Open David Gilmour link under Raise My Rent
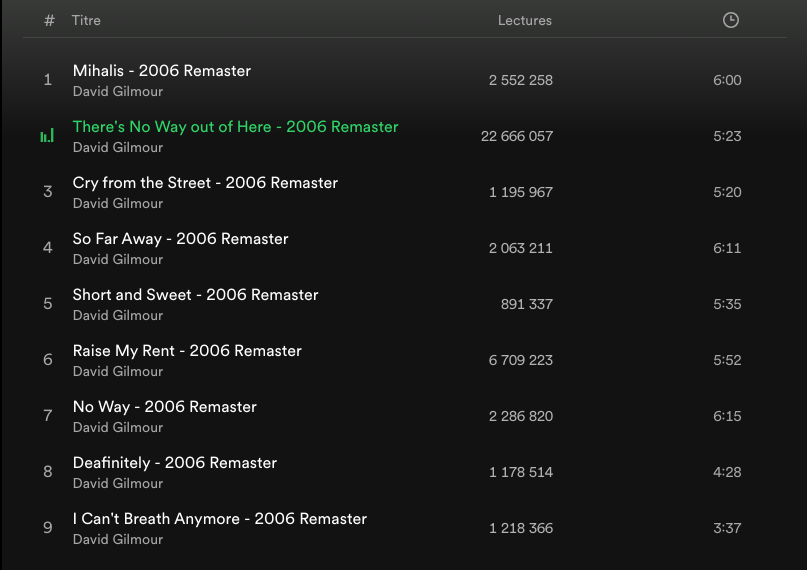 tap(118, 372)
